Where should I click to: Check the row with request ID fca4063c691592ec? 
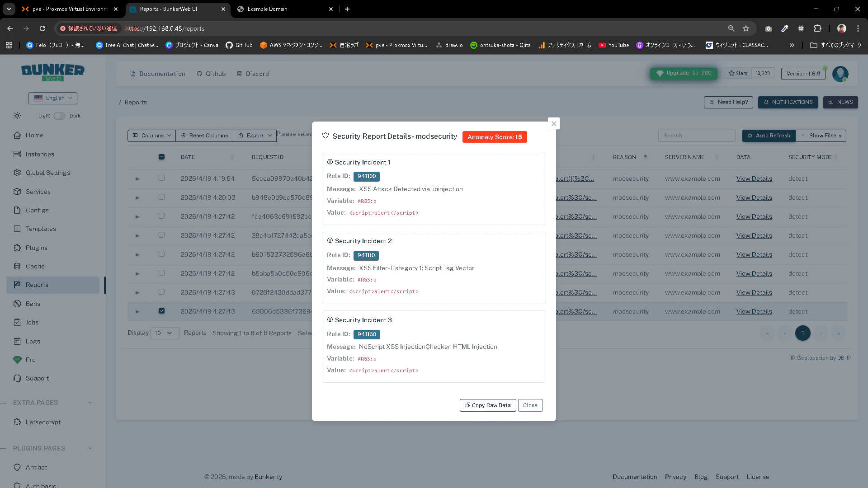(161, 216)
